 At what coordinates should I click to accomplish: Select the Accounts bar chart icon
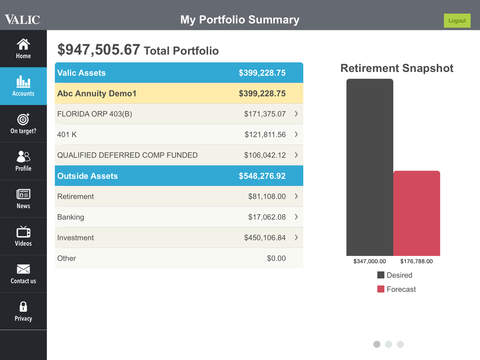[23, 82]
